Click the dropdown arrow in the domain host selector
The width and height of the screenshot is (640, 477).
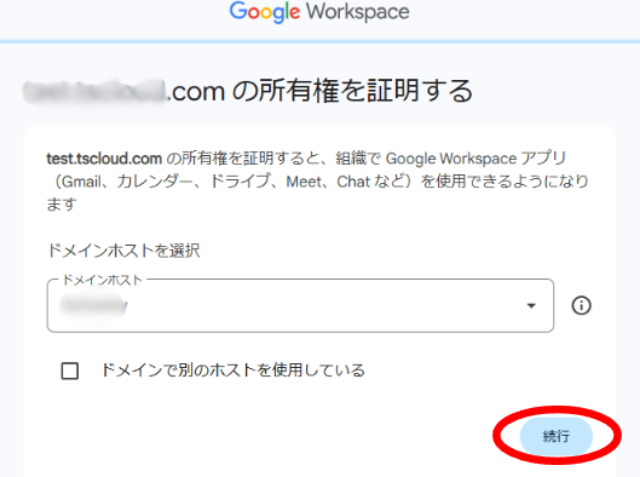pos(531,306)
